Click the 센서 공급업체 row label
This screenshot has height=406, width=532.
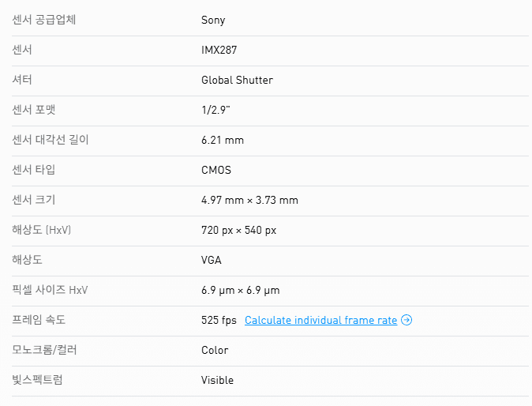pos(44,20)
